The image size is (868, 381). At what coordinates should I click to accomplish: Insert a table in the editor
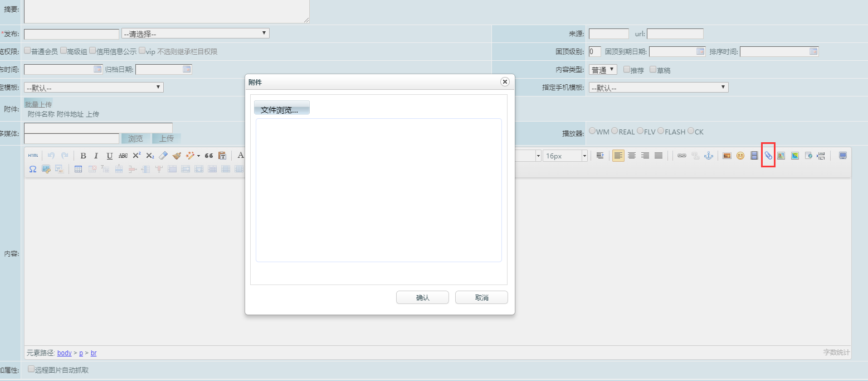click(x=78, y=169)
